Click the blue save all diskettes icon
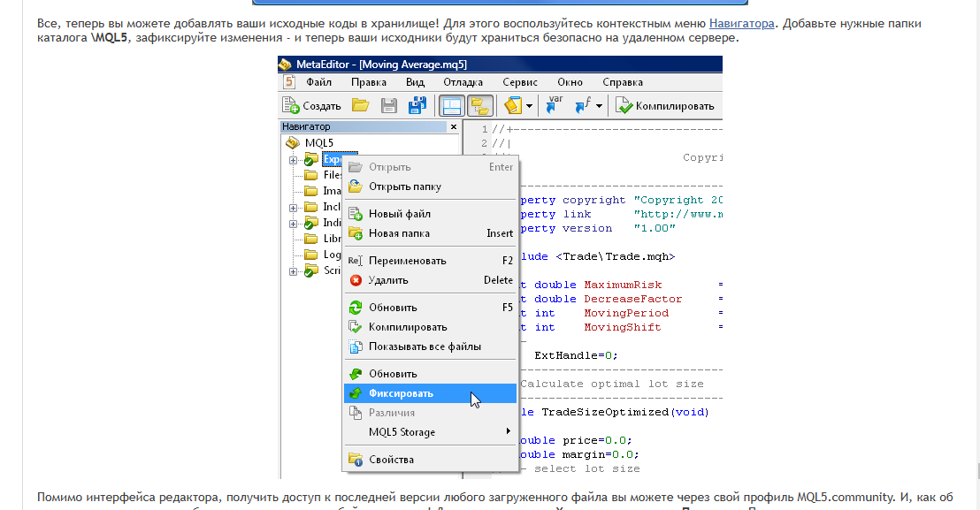This screenshot has height=510, width=980. (417, 105)
